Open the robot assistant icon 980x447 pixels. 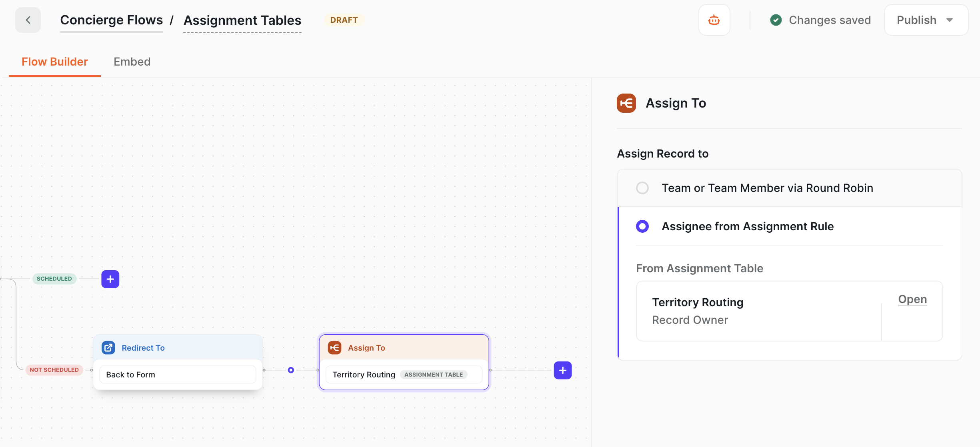(714, 20)
